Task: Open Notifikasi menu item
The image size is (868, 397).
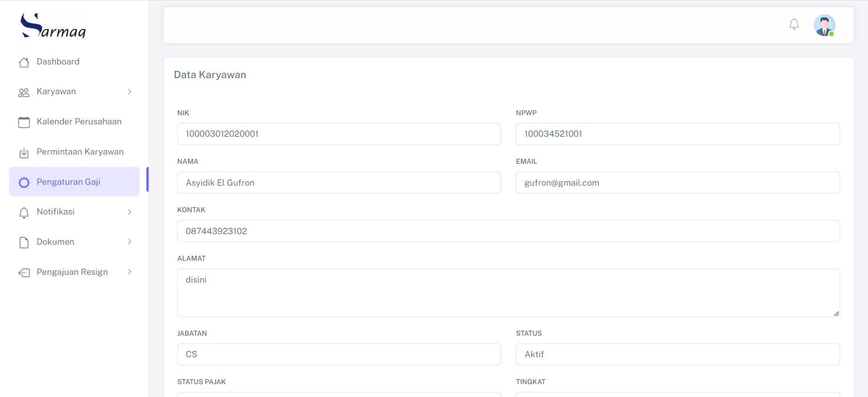Action: pyautogui.click(x=74, y=212)
